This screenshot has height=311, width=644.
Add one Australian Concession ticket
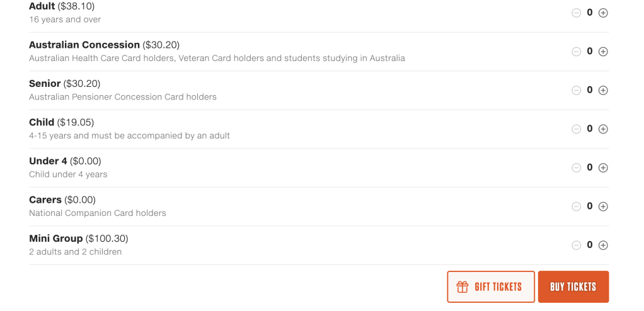tap(603, 52)
